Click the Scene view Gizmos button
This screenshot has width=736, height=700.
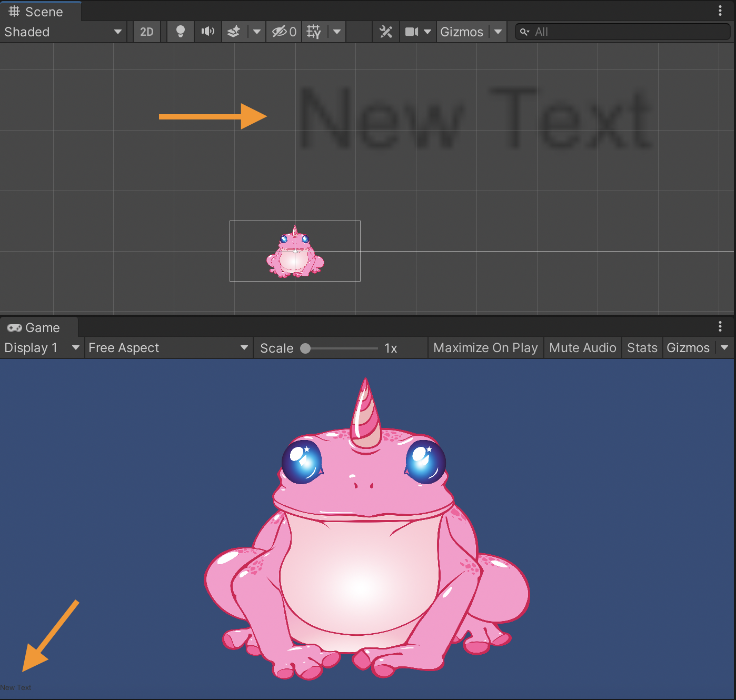coord(462,32)
